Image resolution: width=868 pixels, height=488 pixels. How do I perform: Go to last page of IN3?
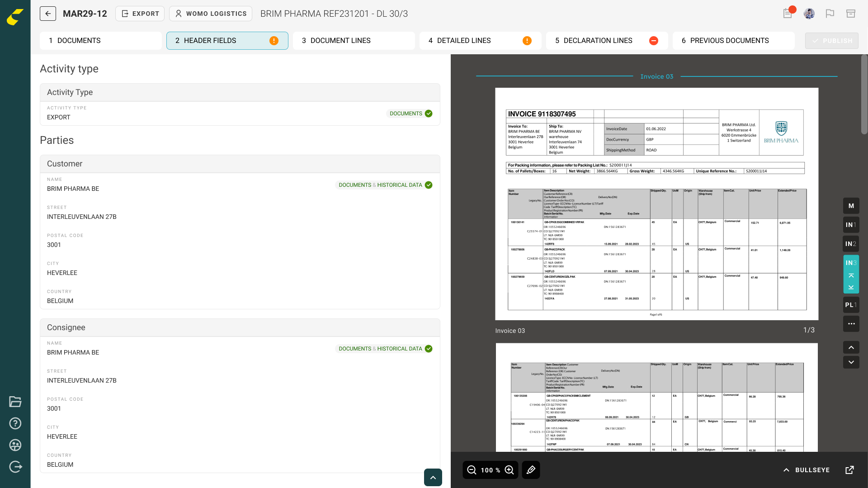tap(851, 287)
